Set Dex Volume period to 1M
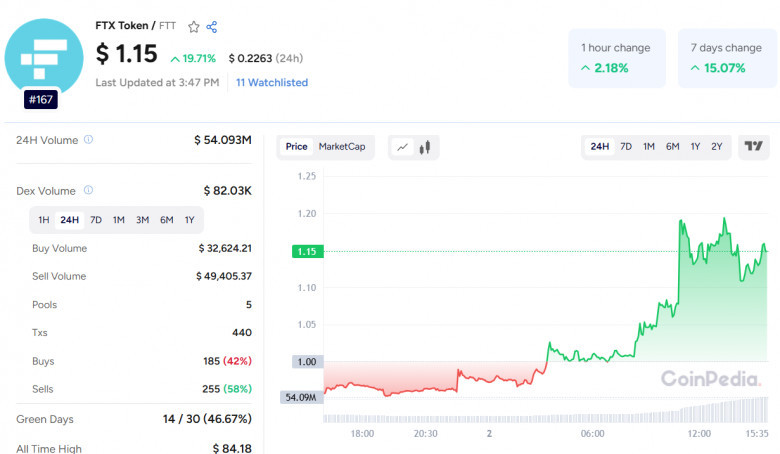This screenshot has width=780, height=454. pos(118,220)
